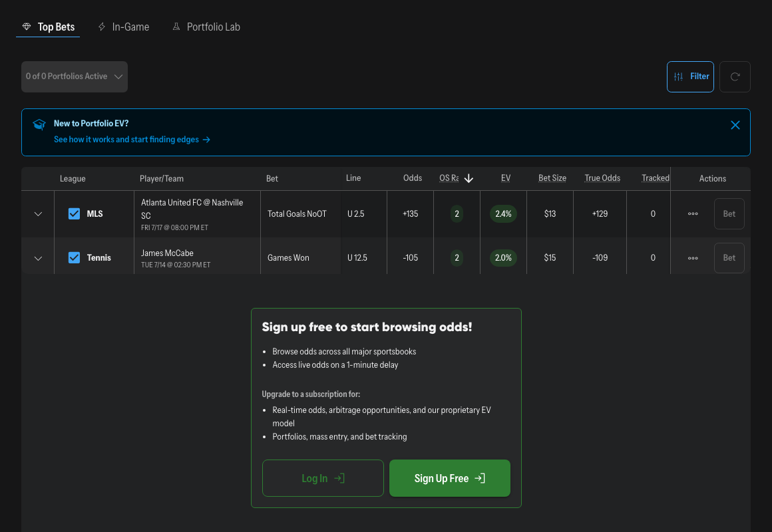Click the Total Goals NoOT bet cell
Image resolution: width=772 pixels, height=532 pixels.
[297, 213]
